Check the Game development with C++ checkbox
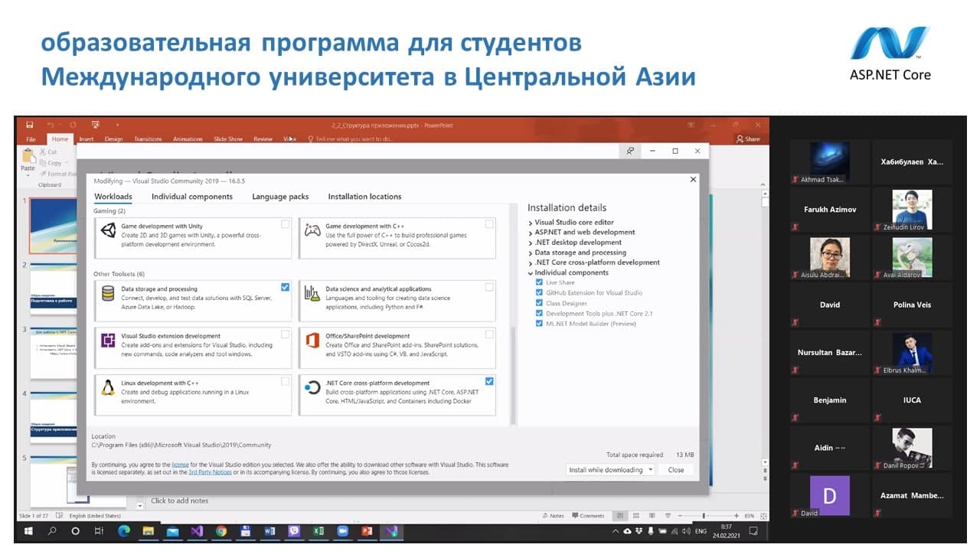 [489, 224]
